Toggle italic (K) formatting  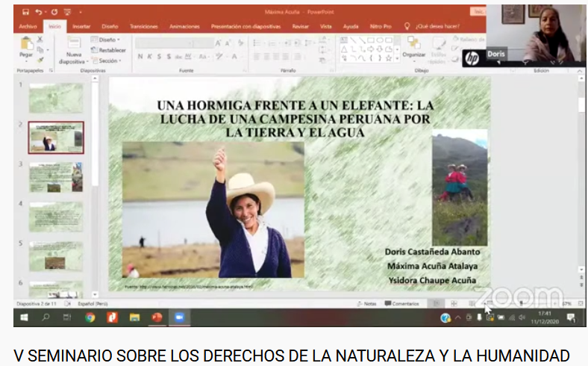[149, 56]
